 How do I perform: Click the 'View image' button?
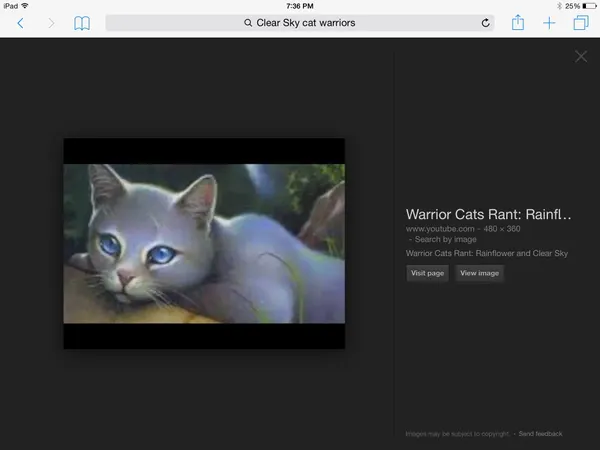[479, 273]
